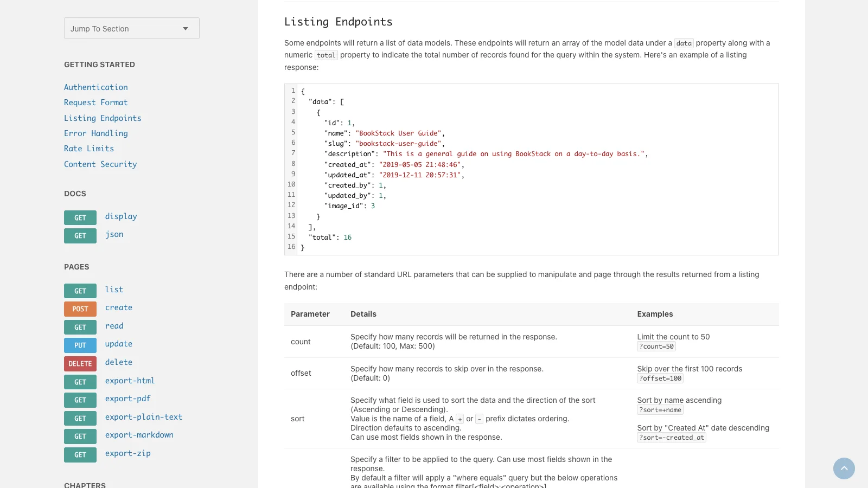Click the back-to-top arrow button
Viewport: 868px width, 488px height.
click(x=844, y=468)
